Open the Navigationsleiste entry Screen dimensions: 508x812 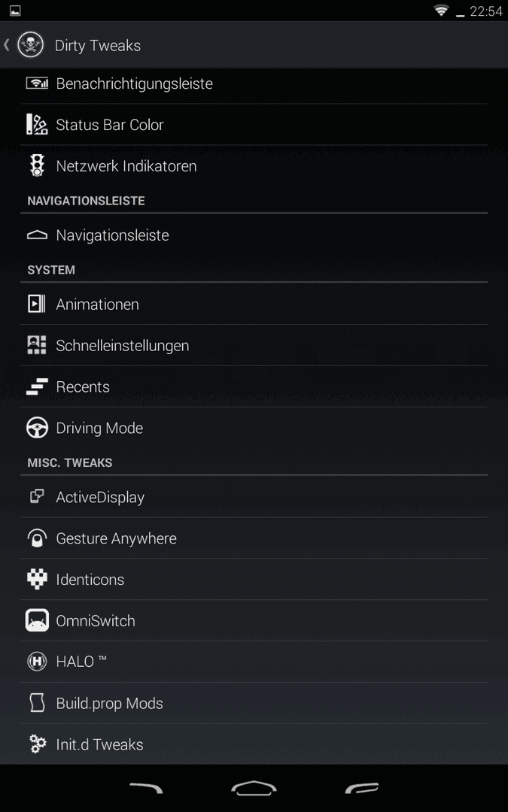click(254, 235)
